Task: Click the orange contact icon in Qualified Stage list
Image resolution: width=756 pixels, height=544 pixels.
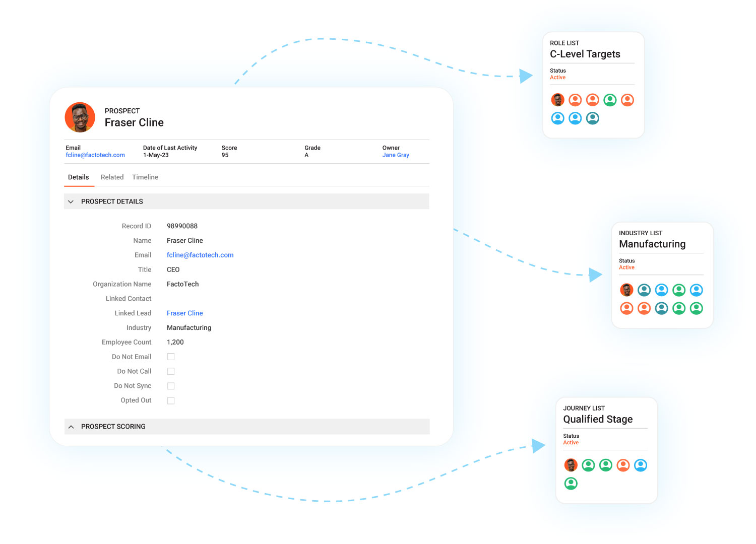Action: [623, 465]
